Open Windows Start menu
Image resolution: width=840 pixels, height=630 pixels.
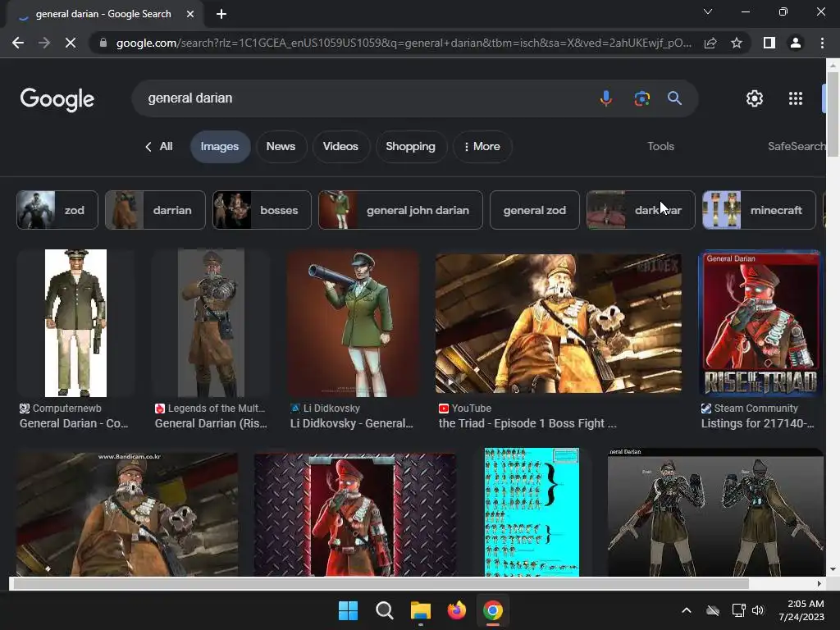[x=348, y=610]
